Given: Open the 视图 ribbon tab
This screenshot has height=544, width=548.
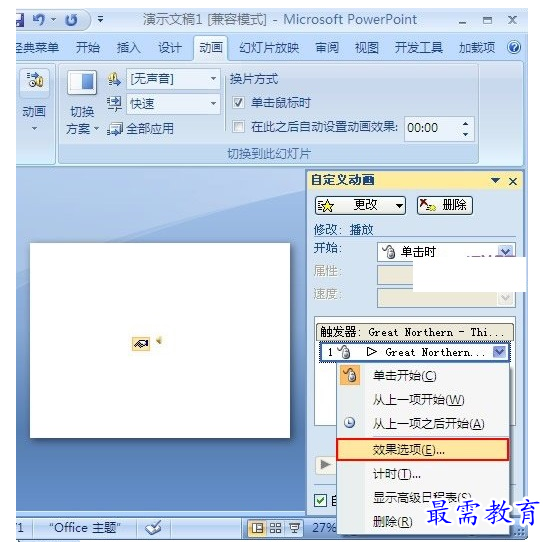Looking at the screenshot, I should [367, 47].
